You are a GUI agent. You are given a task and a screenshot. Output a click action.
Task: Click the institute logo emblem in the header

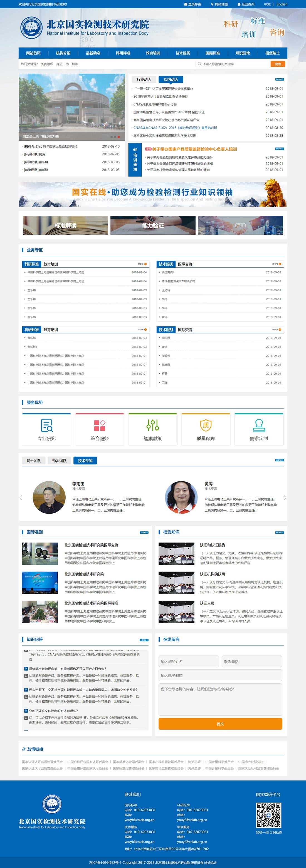[x=31, y=28]
